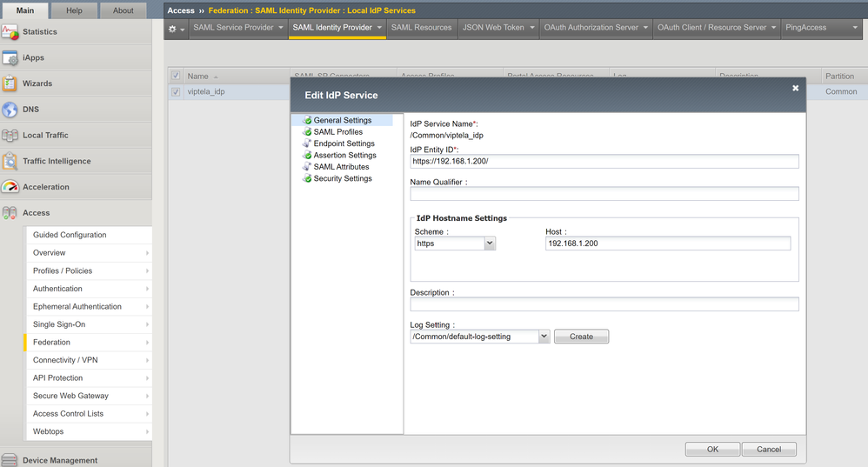Click the Wizards icon in sidebar
Screen dimensions: 868x467
tap(10, 84)
